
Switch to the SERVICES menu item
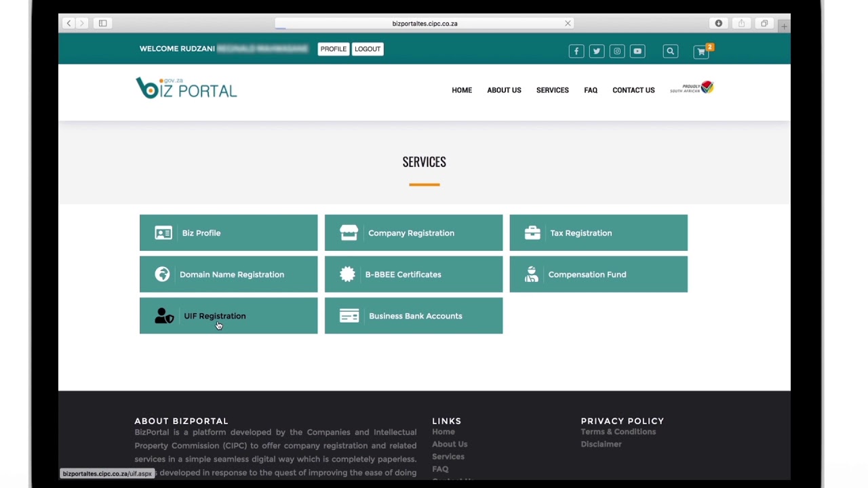point(552,90)
